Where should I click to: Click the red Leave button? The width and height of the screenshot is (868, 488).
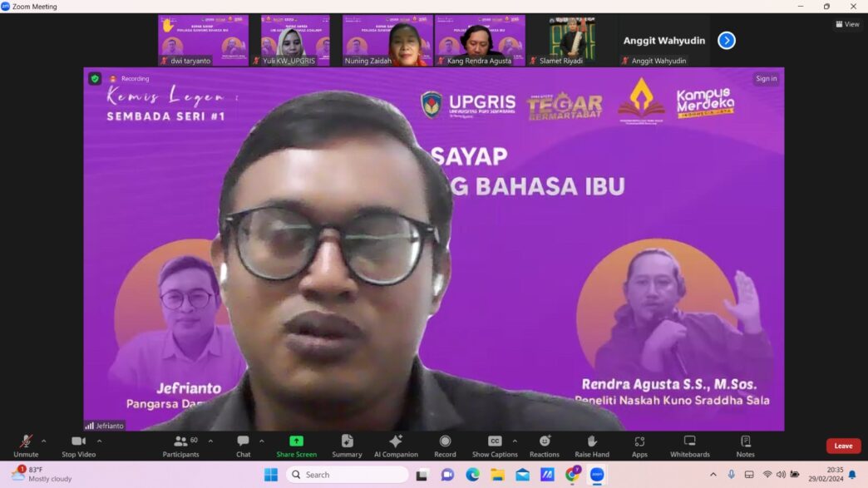pyautogui.click(x=843, y=446)
